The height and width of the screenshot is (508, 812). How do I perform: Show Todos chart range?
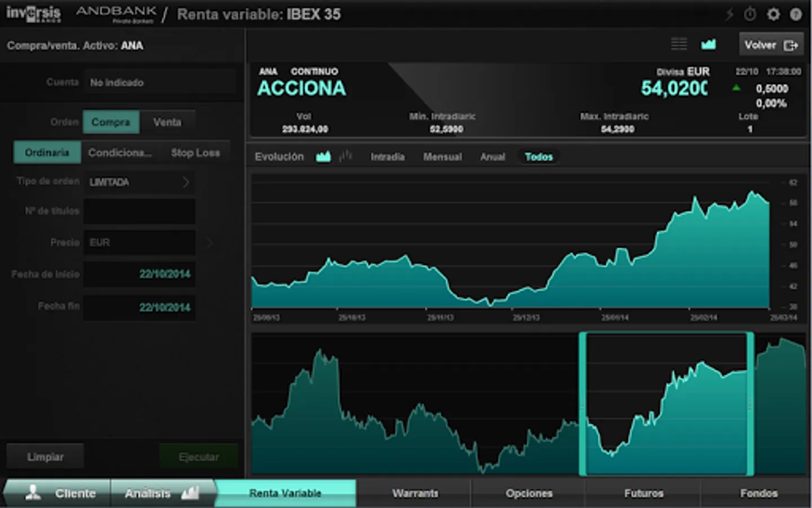coord(539,157)
